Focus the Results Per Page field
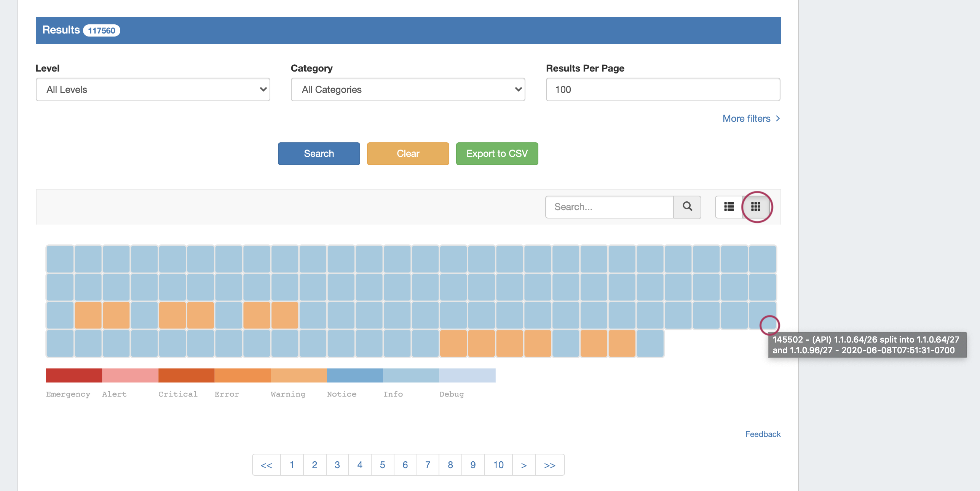The width and height of the screenshot is (980, 491). [662, 89]
